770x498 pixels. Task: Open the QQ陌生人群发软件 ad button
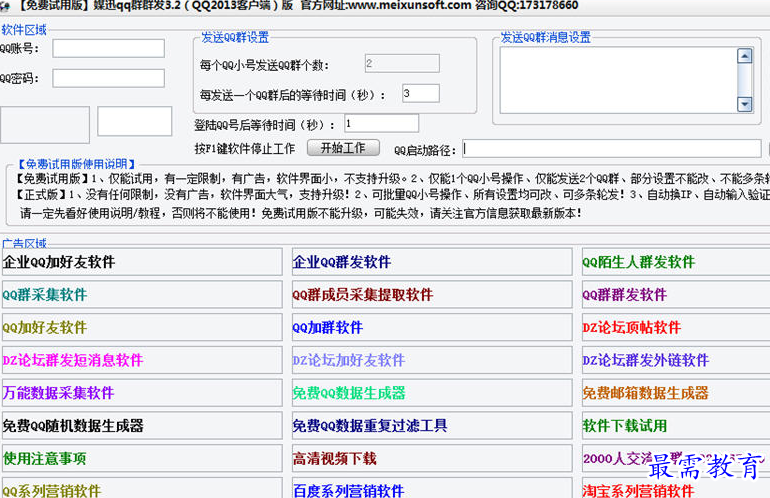[x=676, y=262]
